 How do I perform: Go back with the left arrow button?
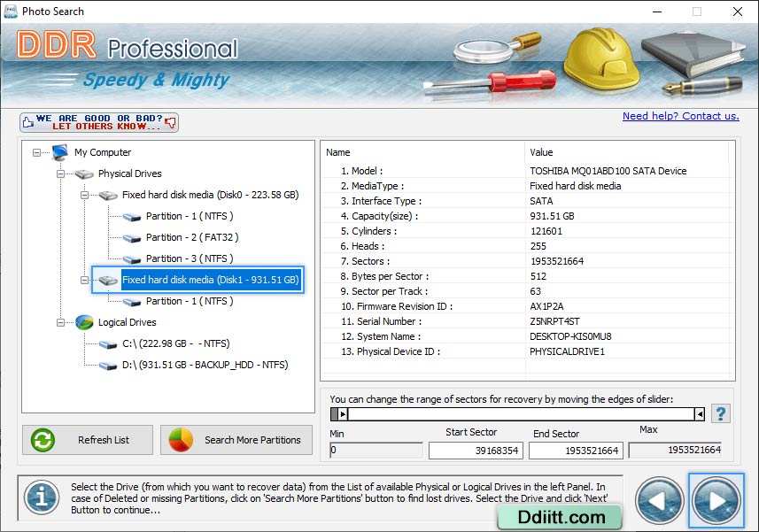coord(660,500)
